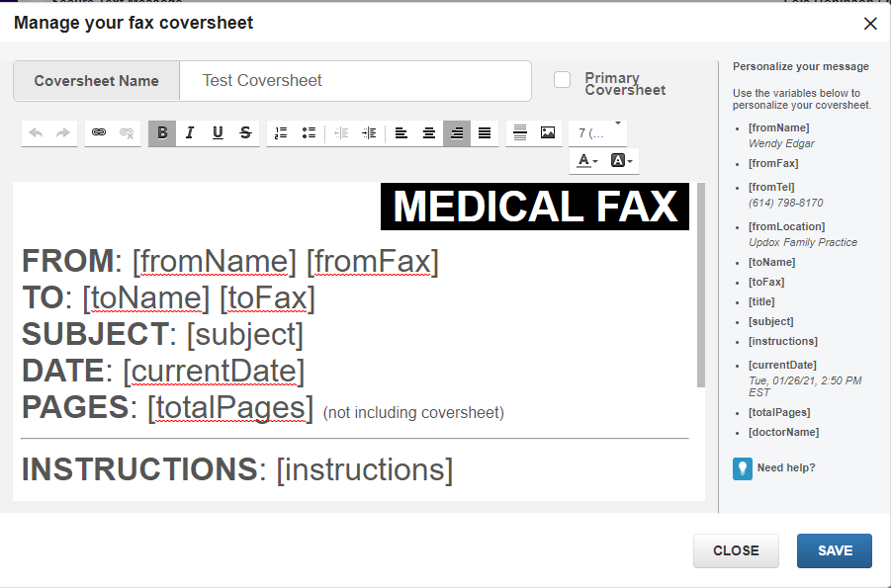Image resolution: width=891 pixels, height=588 pixels.
Task: Click the bold FROM label in the editor
Action: point(68,261)
